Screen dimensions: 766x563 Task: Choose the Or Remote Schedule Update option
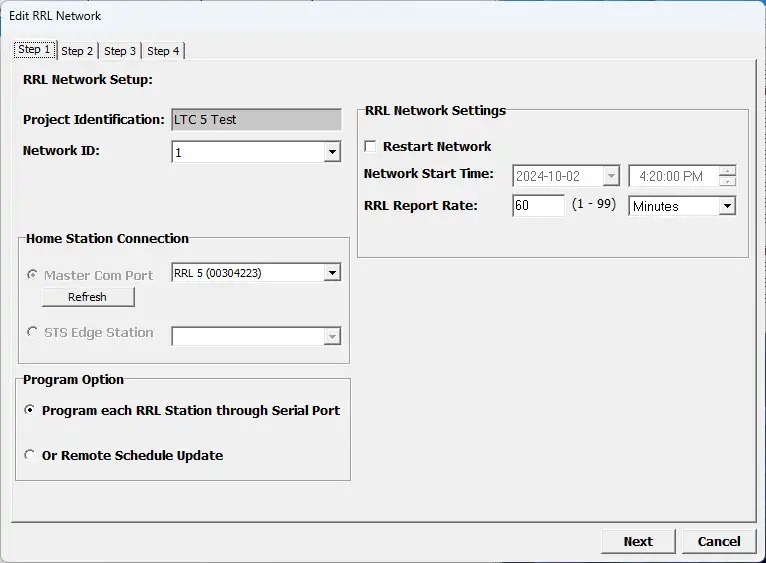(31, 455)
